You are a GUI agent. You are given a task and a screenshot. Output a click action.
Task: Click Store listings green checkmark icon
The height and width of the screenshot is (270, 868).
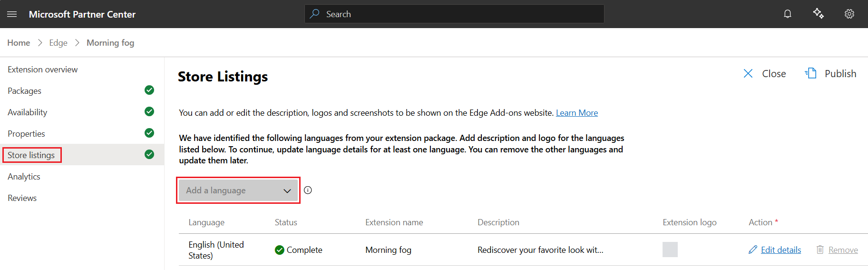point(149,154)
